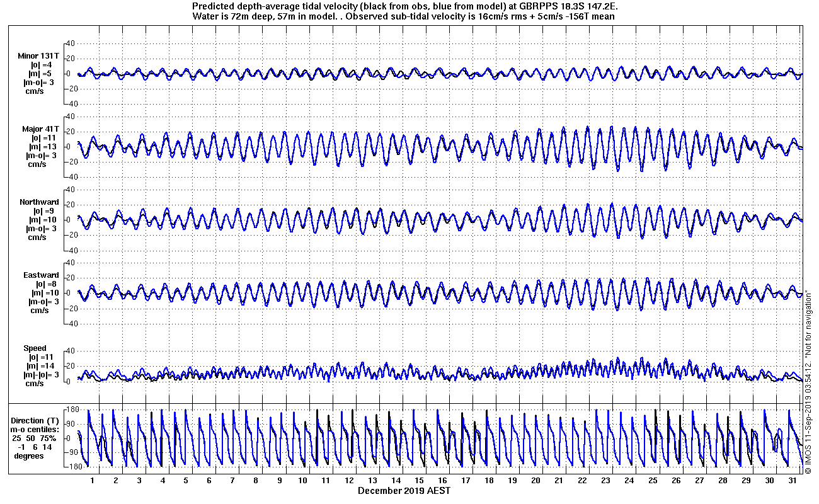Click the "|m| =5" value in Minor panel

click(41, 74)
